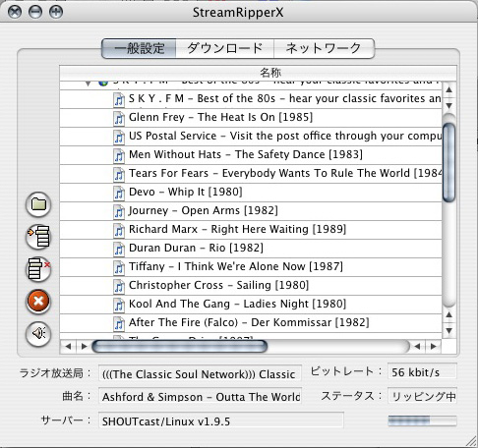
Task: Click top up arrow of vertical scrollbar
Action: pyautogui.click(x=449, y=89)
